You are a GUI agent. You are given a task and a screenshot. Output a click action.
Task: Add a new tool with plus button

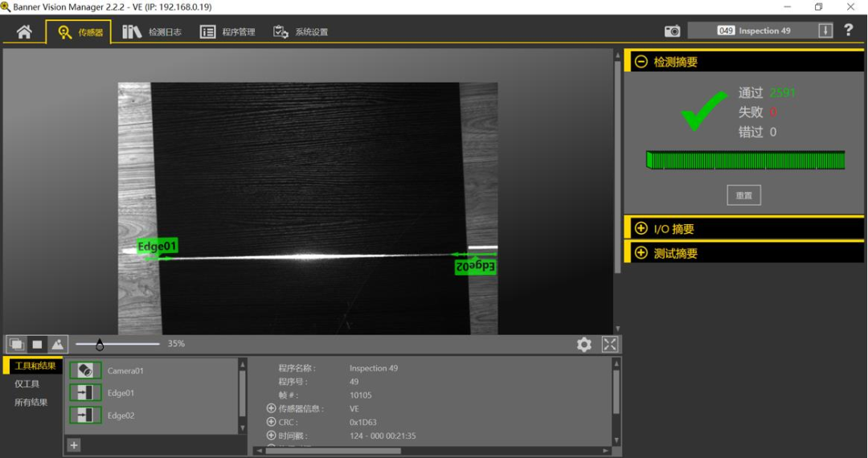point(74,444)
